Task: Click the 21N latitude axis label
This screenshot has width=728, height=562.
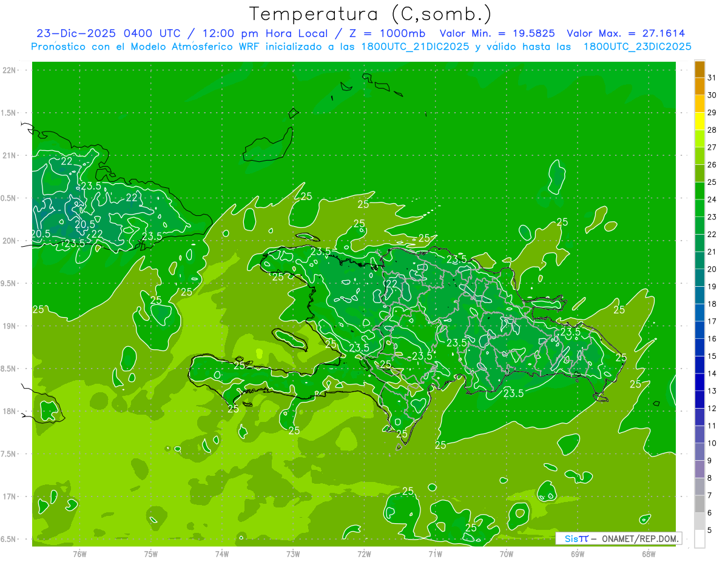Action: coord(10,155)
